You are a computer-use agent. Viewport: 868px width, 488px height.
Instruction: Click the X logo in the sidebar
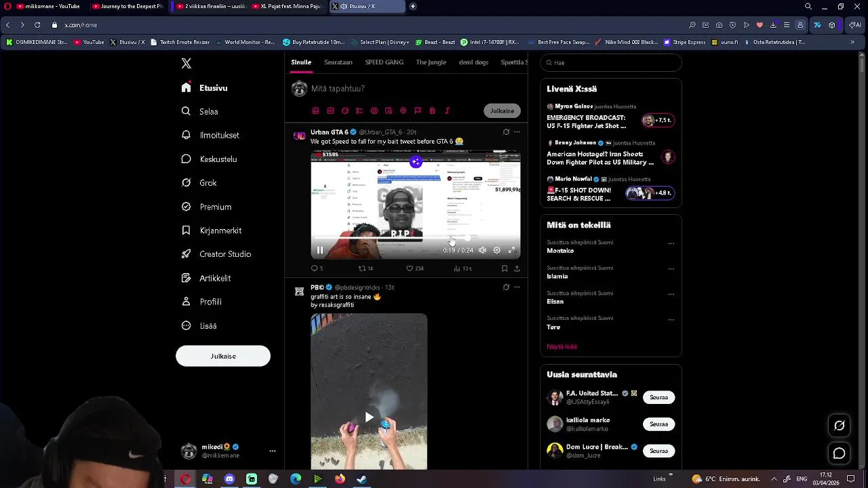186,64
